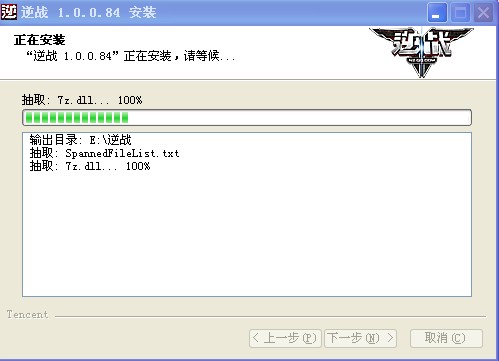Viewport: 499px width, 361px height.
Task: Click the window title 逆战 1.0.0.84 安装
Action: click(89, 13)
